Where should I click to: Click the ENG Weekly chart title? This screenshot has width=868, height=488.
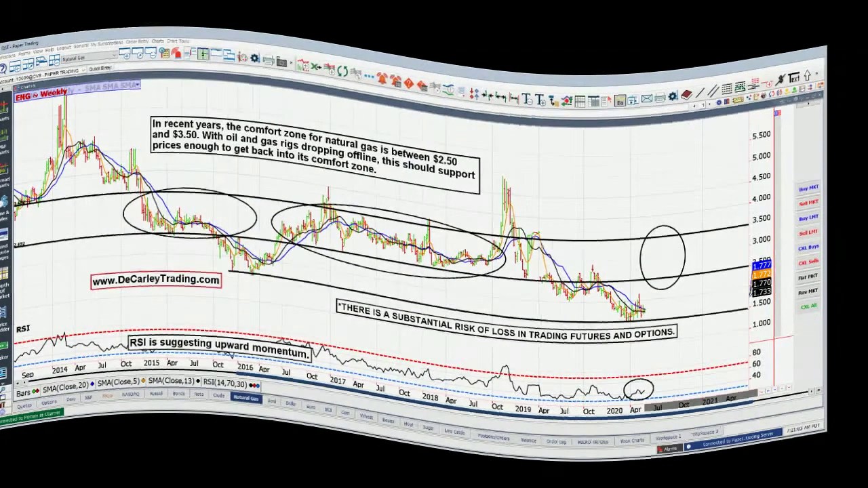41,94
